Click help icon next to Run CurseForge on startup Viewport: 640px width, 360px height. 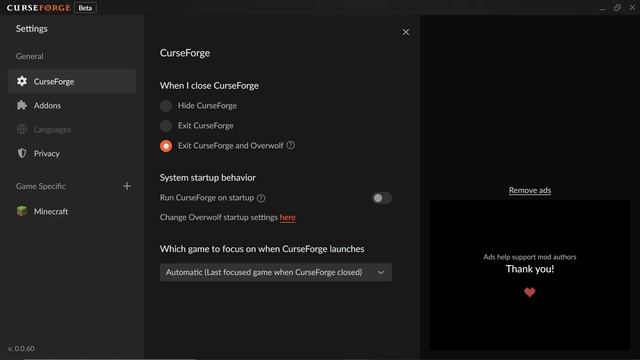pyautogui.click(x=261, y=198)
